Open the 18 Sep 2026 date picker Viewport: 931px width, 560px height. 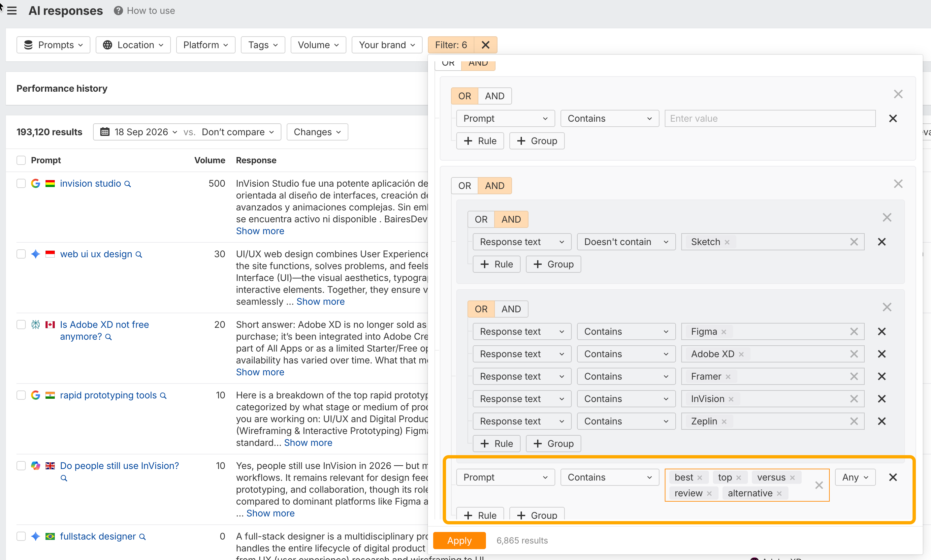(x=139, y=132)
